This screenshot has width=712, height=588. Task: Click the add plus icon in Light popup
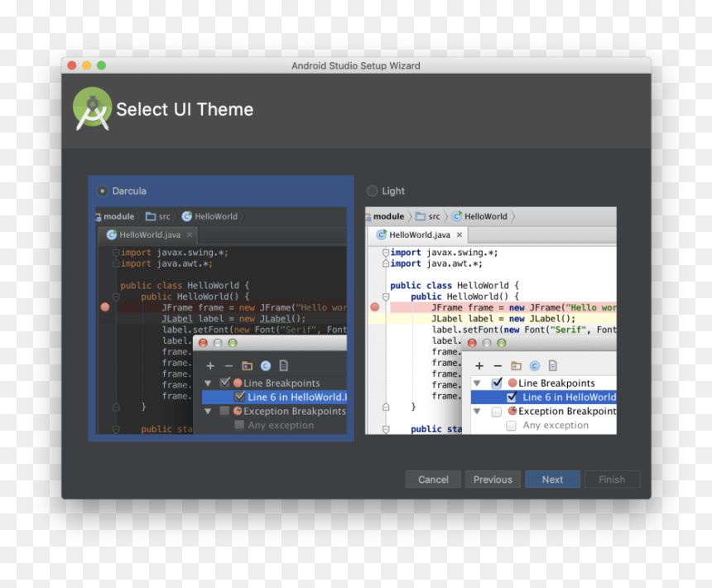coord(479,366)
